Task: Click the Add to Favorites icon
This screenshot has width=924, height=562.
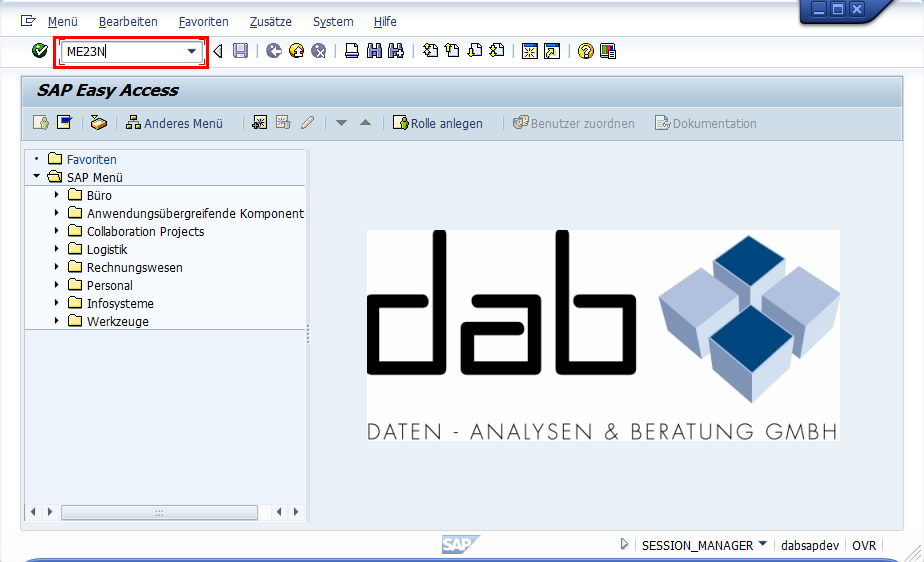Action: [x=259, y=123]
